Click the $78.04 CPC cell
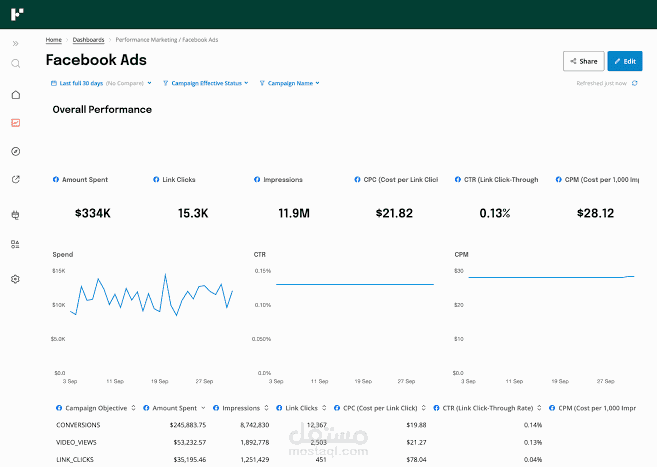The image size is (657, 467). tap(416, 459)
